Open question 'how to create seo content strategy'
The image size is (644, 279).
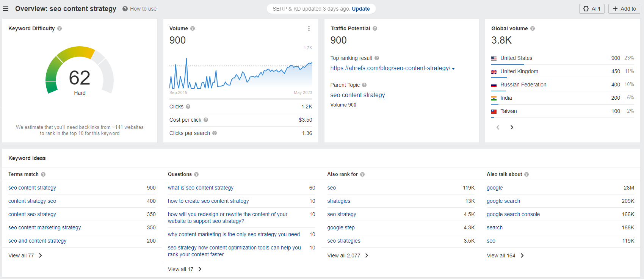click(208, 201)
